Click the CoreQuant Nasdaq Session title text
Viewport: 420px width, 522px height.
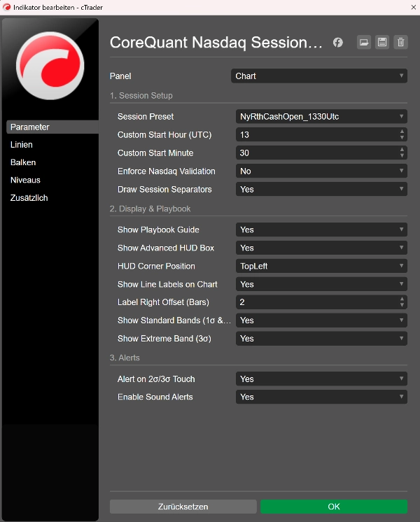pos(216,43)
